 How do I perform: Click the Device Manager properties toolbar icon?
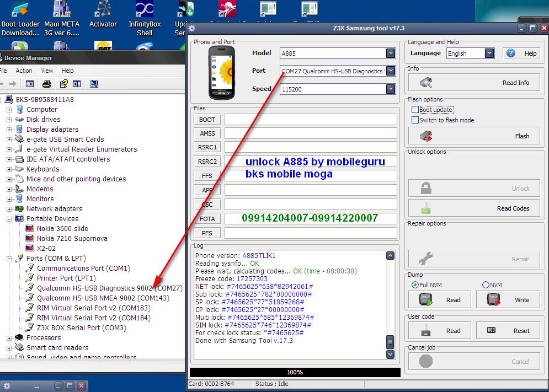pyautogui.click(x=63, y=84)
